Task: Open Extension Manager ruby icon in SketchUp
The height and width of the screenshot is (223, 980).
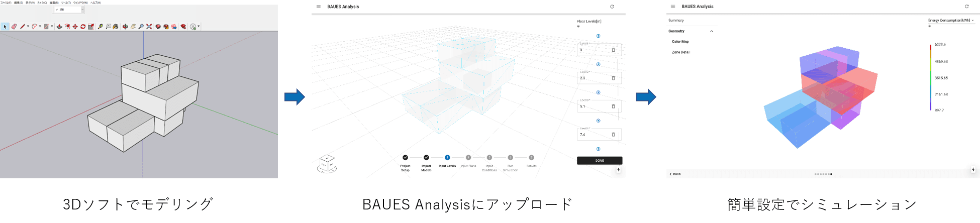Action: point(183,27)
